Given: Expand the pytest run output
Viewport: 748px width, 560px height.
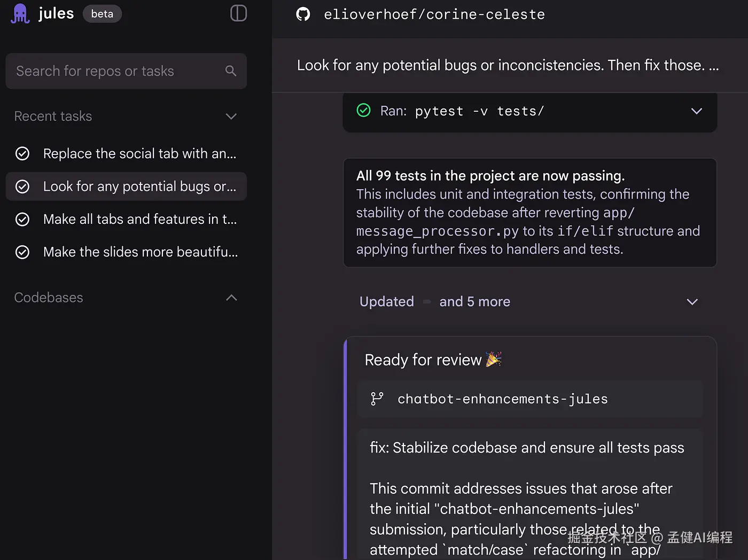Looking at the screenshot, I should click(x=696, y=111).
